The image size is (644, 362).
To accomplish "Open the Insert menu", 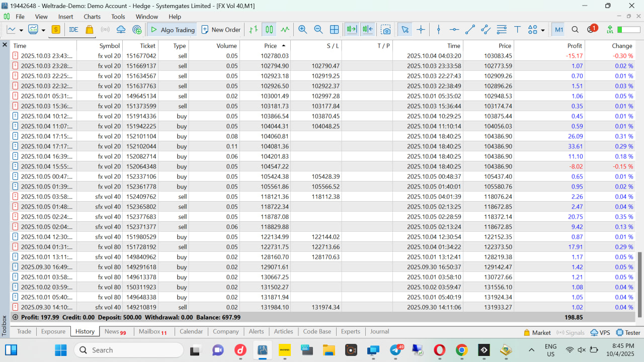I will [x=65, y=17].
